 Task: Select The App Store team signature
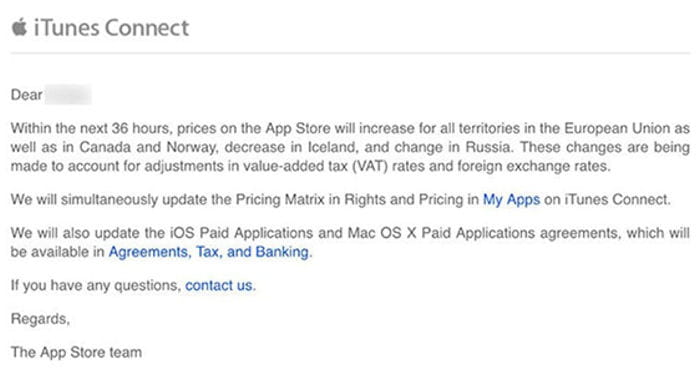click(76, 353)
